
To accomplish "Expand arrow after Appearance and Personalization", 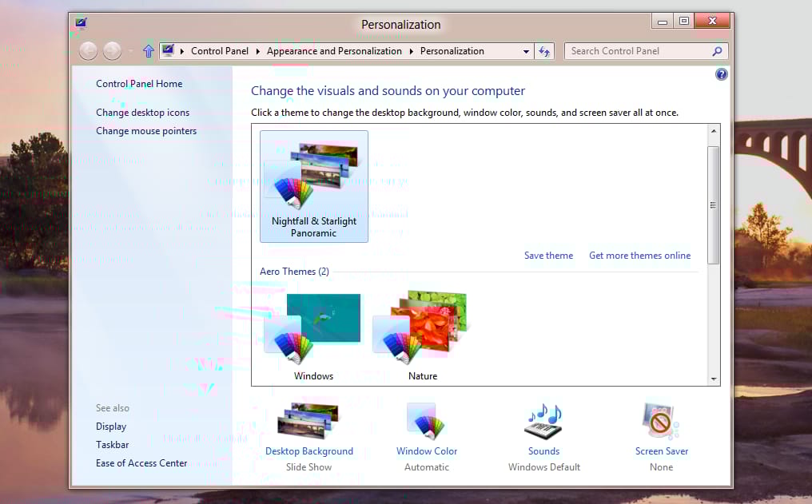I will point(411,50).
